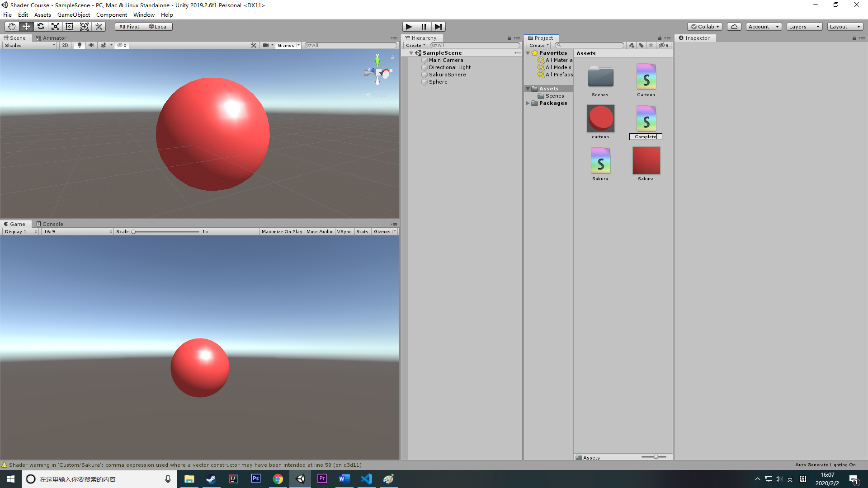Screen dimensions: 868x488
Task: Toggle Pivot/Center handle position
Action: coord(129,27)
